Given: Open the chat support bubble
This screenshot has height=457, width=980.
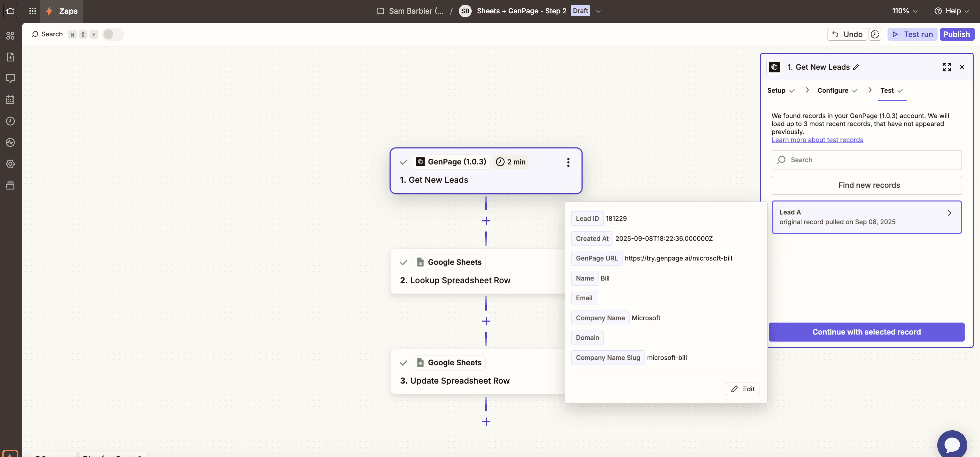Looking at the screenshot, I should tap(952, 444).
